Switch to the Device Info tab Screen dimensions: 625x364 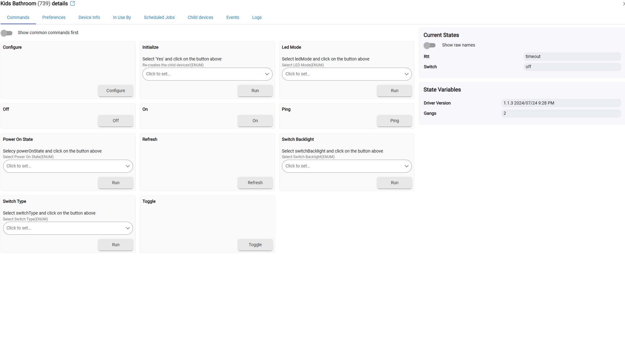click(x=89, y=17)
